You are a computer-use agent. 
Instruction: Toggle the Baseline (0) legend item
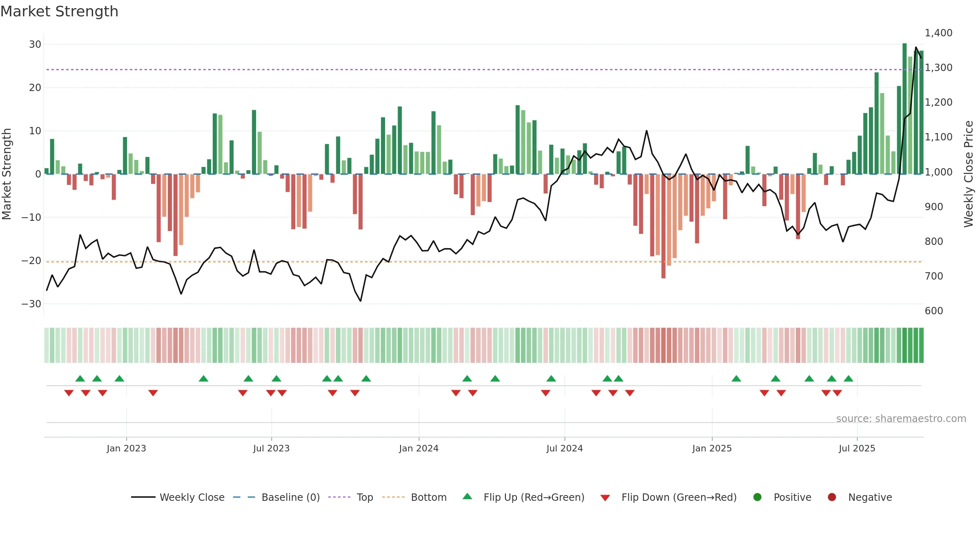276,497
